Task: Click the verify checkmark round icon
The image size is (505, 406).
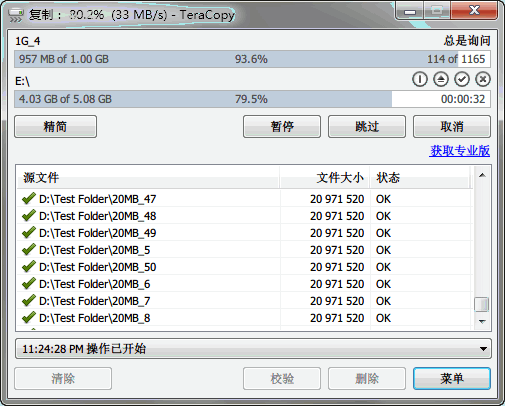Action: pos(462,80)
